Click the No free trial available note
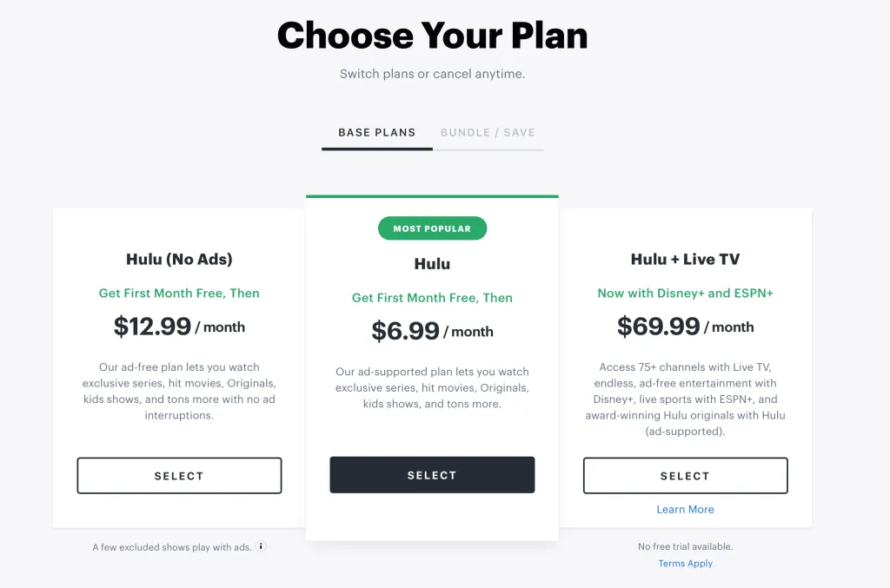Image resolution: width=890 pixels, height=588 pixels. tap(685, 546)
